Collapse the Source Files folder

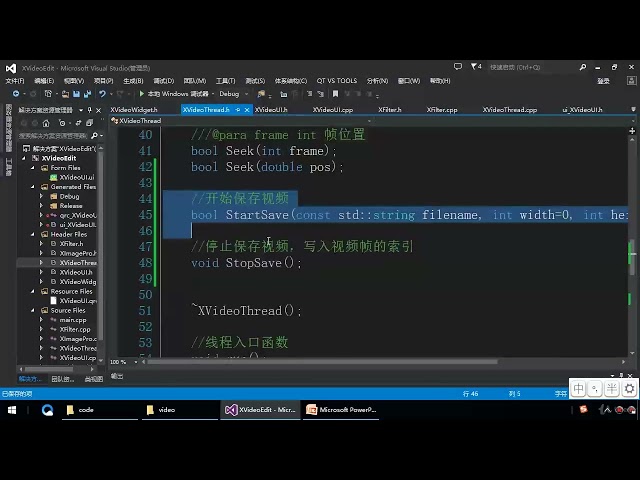(33, 310)
